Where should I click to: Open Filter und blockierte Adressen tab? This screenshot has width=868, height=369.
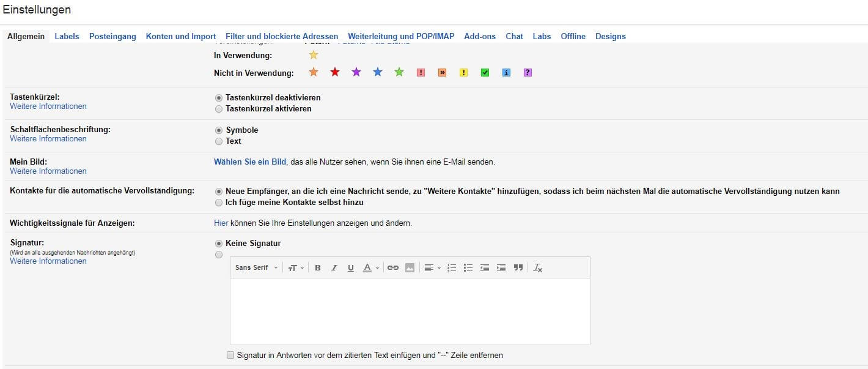[x=282, y=36]
